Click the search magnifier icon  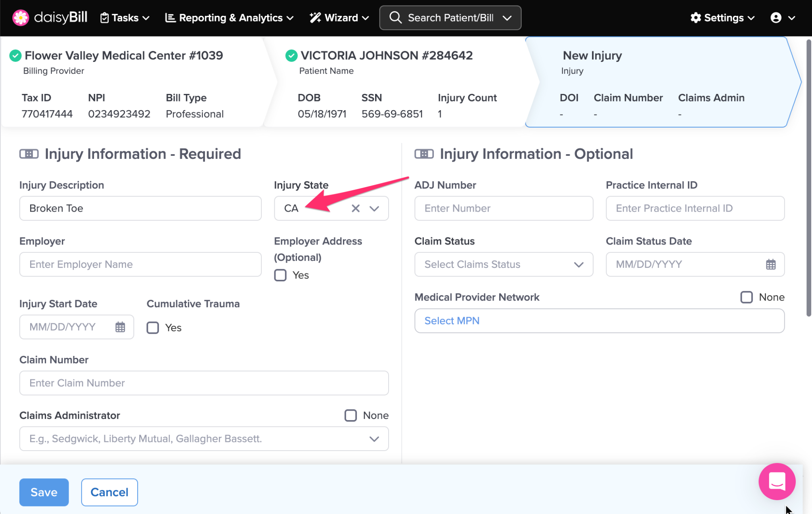click(395, 18)
